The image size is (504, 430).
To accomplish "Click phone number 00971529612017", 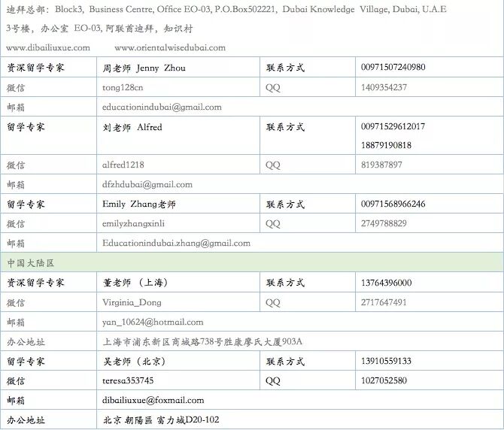I will tap(393, 126).
